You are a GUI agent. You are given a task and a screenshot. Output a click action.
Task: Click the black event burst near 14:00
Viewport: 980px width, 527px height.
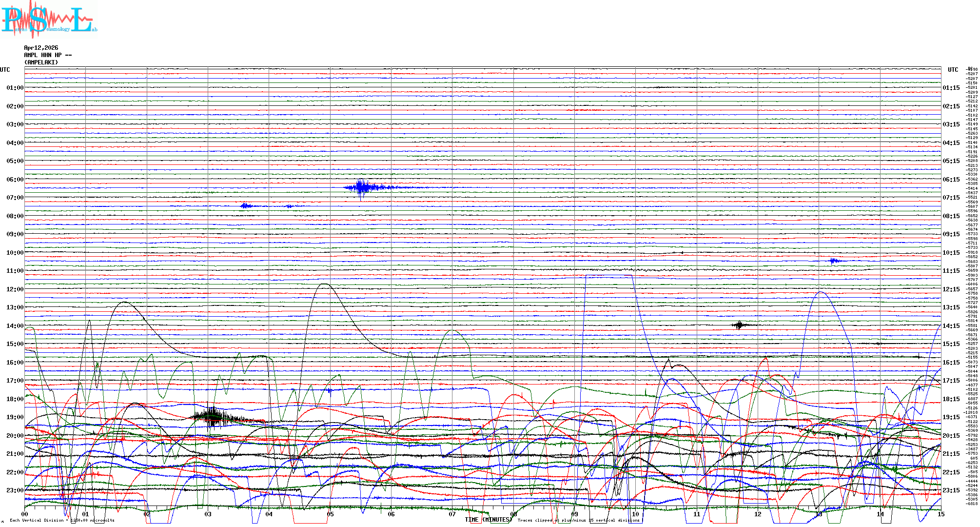[740, 325]
